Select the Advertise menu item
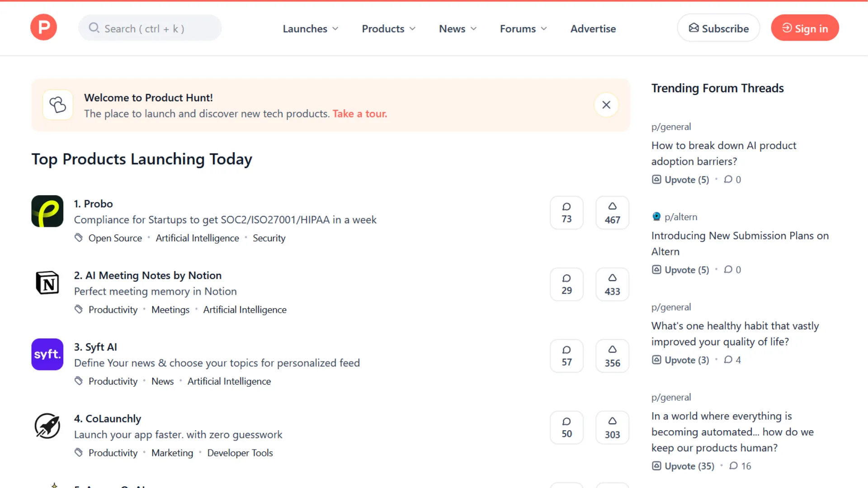Screen dimensions: 868x488 click(x=593, y=28)
